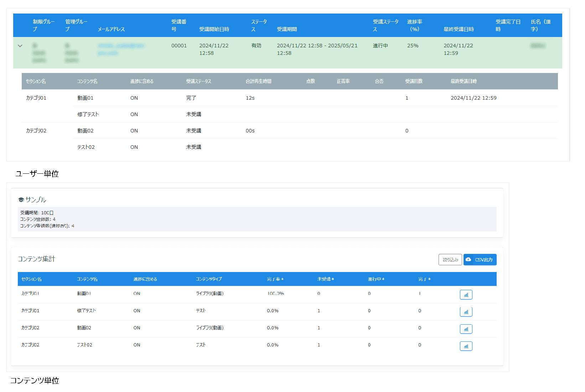Click 最終受講日時 header in blue table
Image resolution: width=585 pixels, height=392 pixels.
[459, 29]
